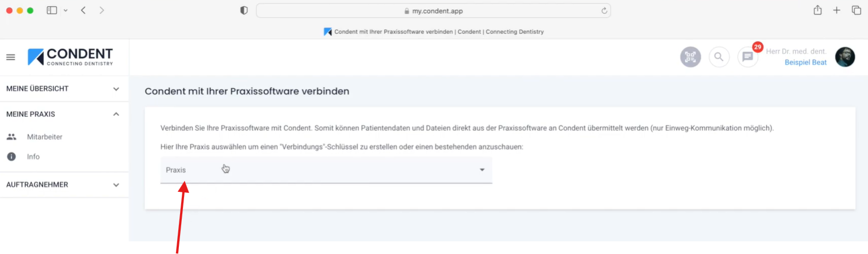Click the my.condent.app address bar

[433, 10]
